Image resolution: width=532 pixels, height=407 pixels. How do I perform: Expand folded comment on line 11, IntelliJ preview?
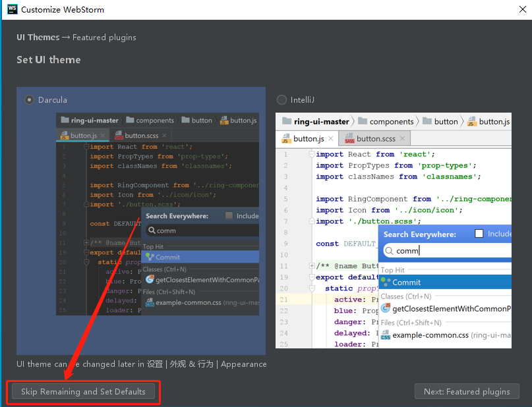click(x=311, y=265)
